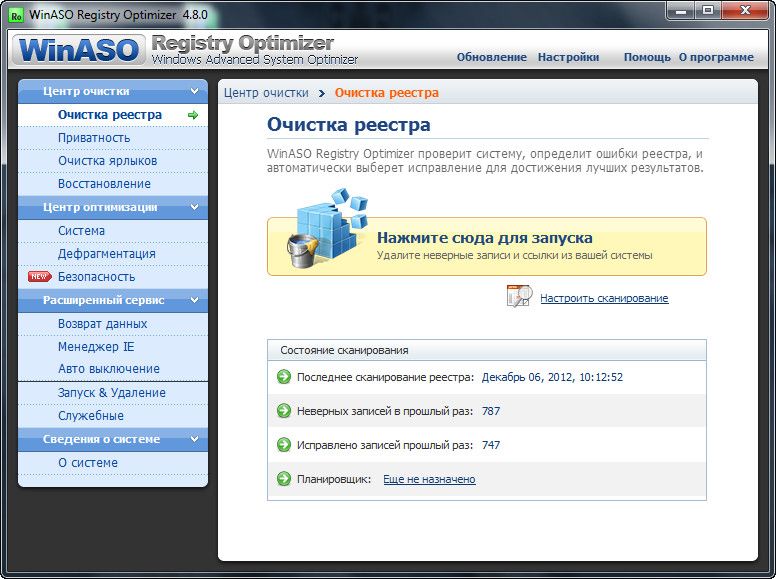Open Запуск & Удаление

(113, 393)
